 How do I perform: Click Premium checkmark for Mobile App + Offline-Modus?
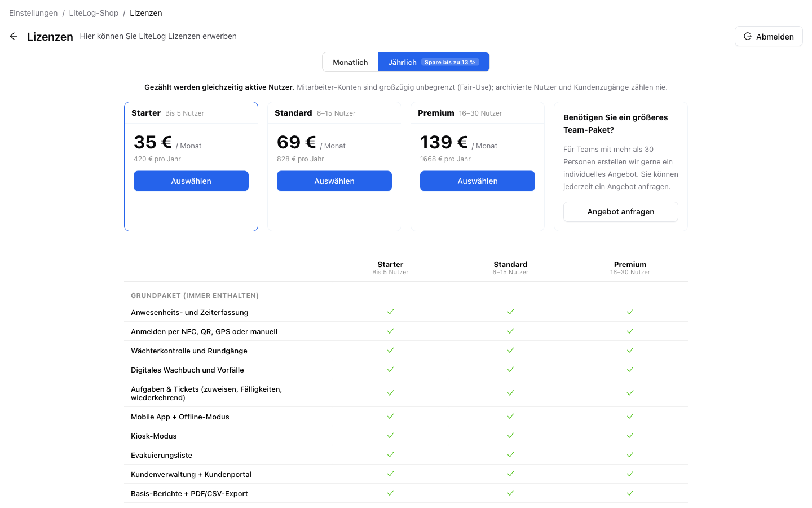tap(630, 416)
